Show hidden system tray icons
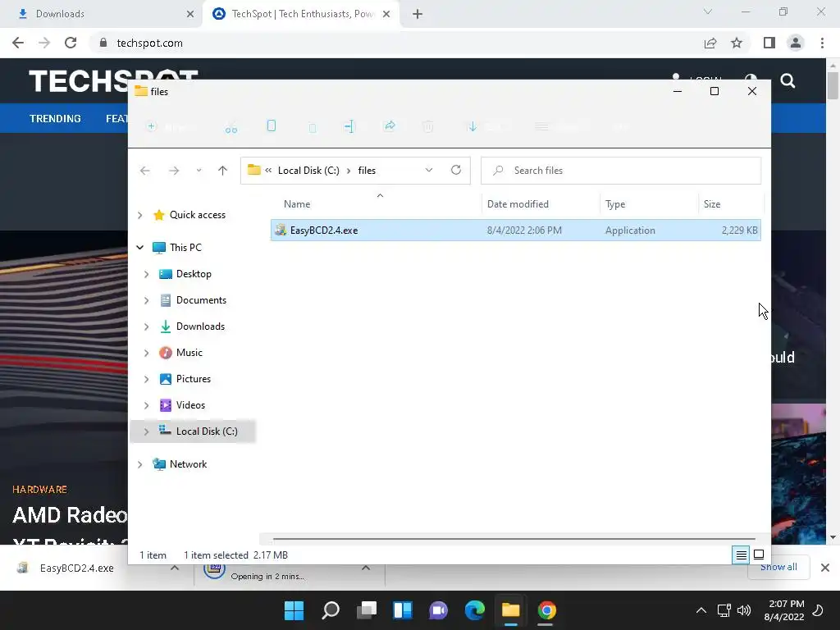 [701, 610]
